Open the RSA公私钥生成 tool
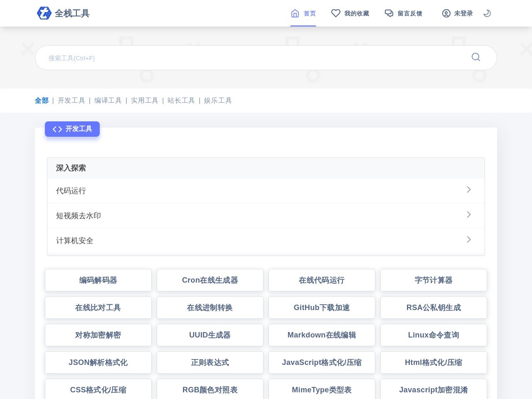Viewport: 532px width, 399px height. pyautogui.click(x=433, y=308)
